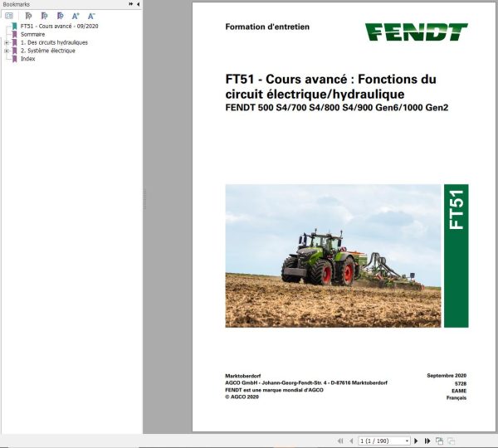Collapse the Bookmarks panel with the left arrow
The width and height of the screenshot is (498, 448).
pos(138,4)
